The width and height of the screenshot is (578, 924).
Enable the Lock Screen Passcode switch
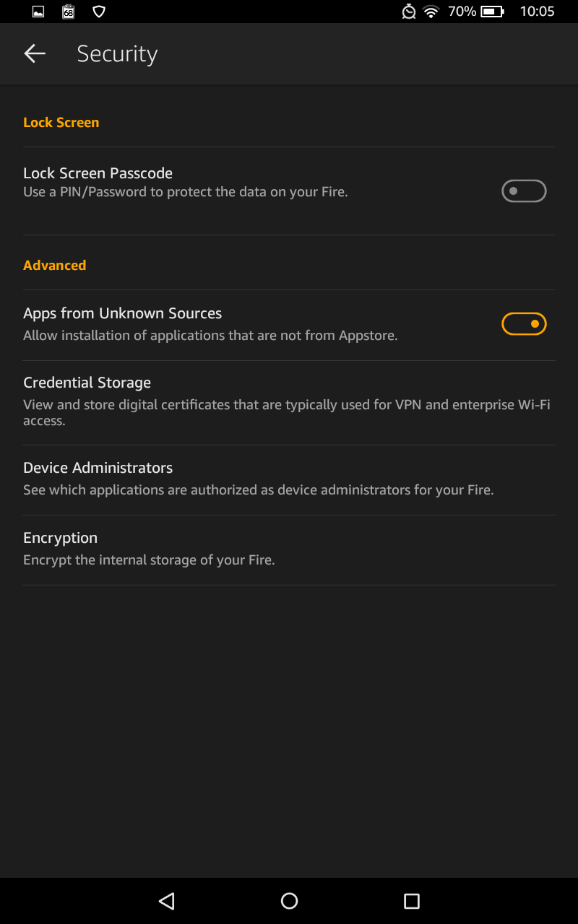pos(524,191)
